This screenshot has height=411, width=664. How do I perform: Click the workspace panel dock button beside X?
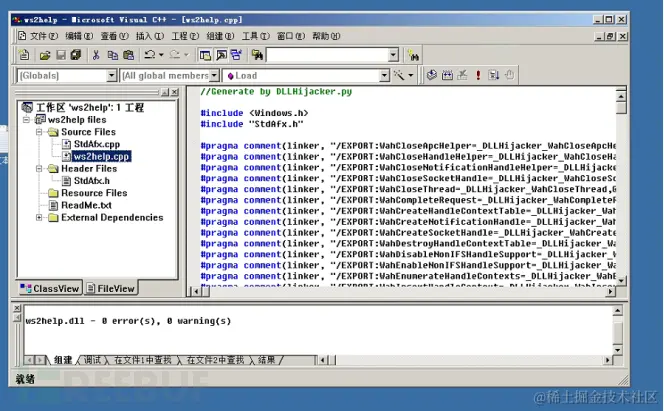click(x=164, y=92)
